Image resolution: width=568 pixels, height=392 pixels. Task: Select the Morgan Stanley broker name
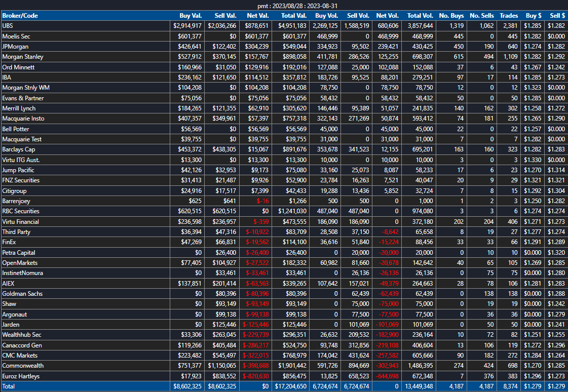pyautogui.click(x=23, y=57)
